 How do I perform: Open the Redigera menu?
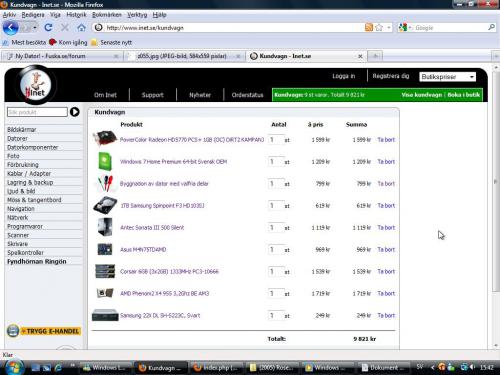click(33, 15)
